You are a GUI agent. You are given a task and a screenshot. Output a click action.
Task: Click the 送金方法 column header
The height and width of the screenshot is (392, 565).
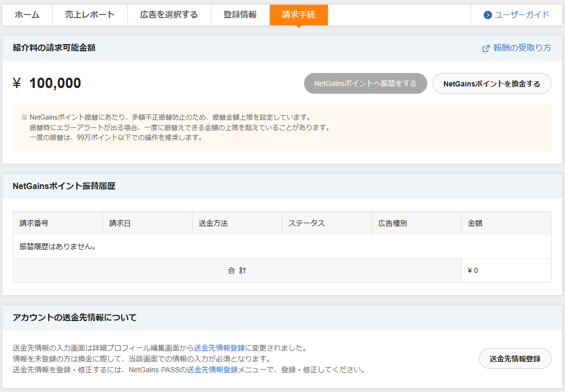coord(213,223)
